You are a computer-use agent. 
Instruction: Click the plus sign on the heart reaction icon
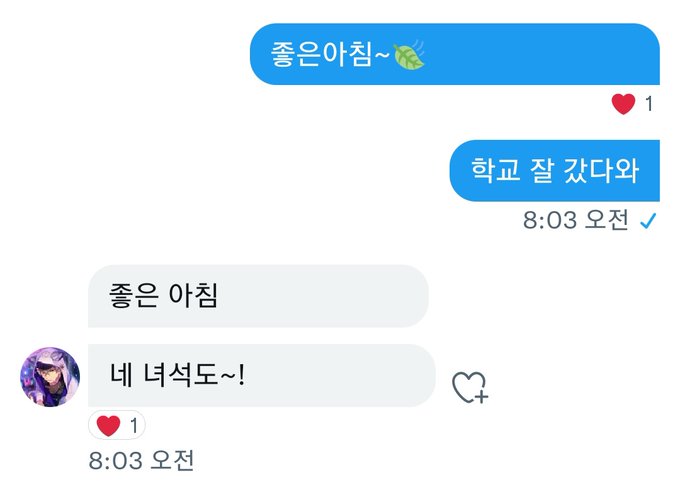[481, 396]
